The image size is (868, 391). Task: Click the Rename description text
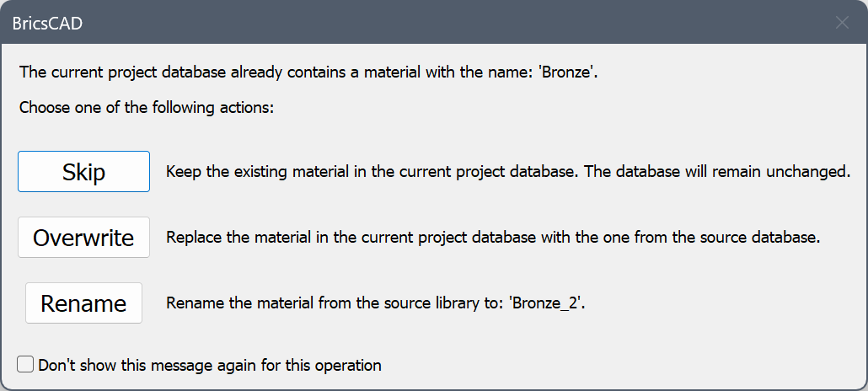375,303
